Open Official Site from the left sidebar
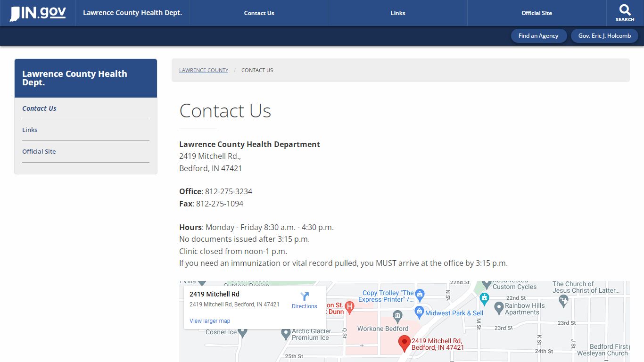644x362 pixels. click(39, 151)
